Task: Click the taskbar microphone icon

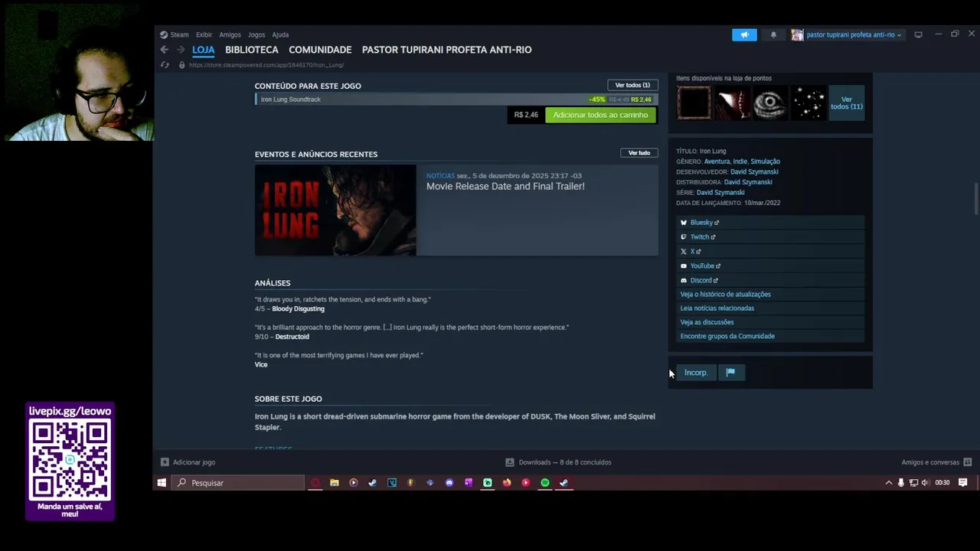Action: 901,483
